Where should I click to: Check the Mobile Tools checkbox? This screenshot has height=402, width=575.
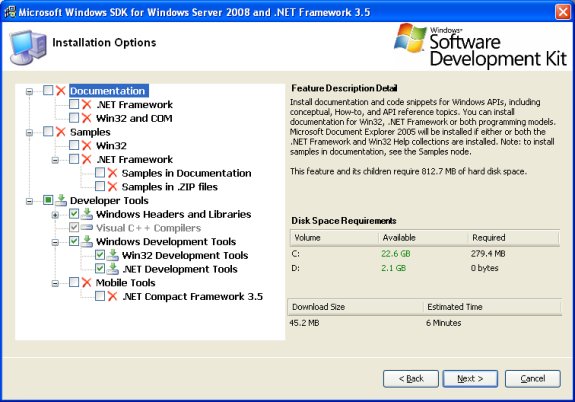click(x=74, y=282)
